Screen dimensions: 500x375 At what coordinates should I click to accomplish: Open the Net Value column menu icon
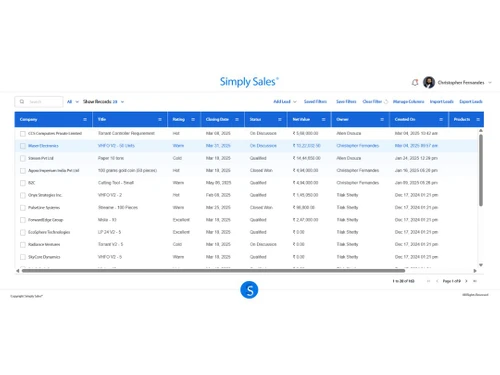click(x=323, y=119)
